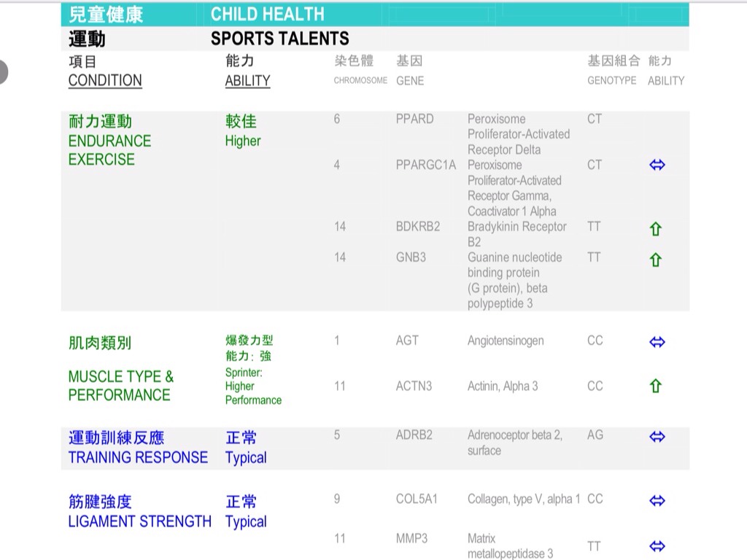Click the CHROMOSOME column header
Viewport: 747px width, 560px height.
pos(360,81)
